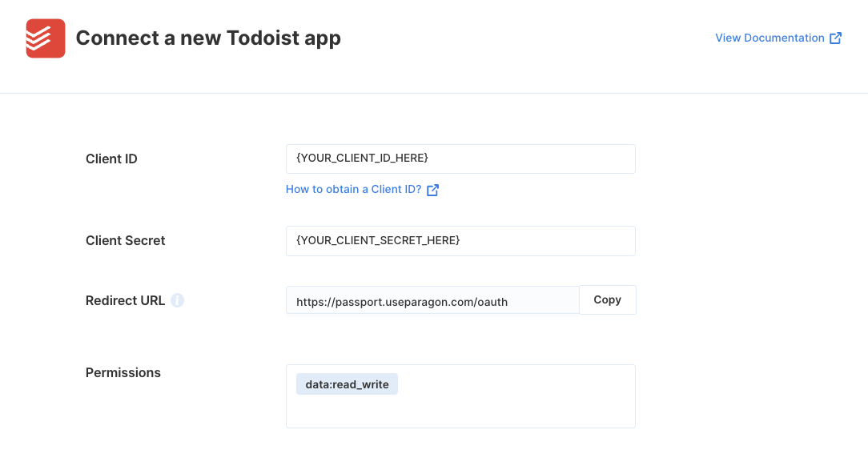Copy the Redirect URL with the Copy button
Image resolution: width=868 pixels, height=462 pixels.
(x=607, y=300)
